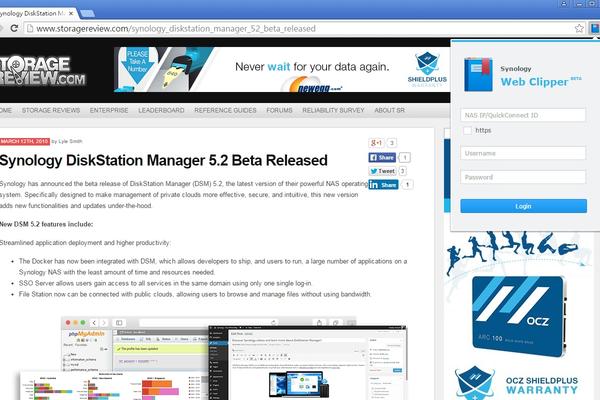Click the OCZ ARC 100 SSD ad image
The height and width of the screenshot is (400, 600).
[x=518, y=316]
